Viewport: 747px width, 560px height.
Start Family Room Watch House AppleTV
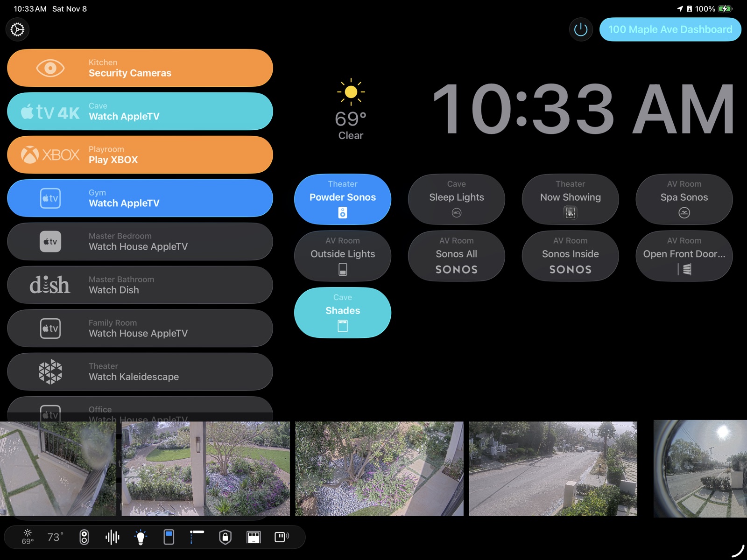[140, 329]
